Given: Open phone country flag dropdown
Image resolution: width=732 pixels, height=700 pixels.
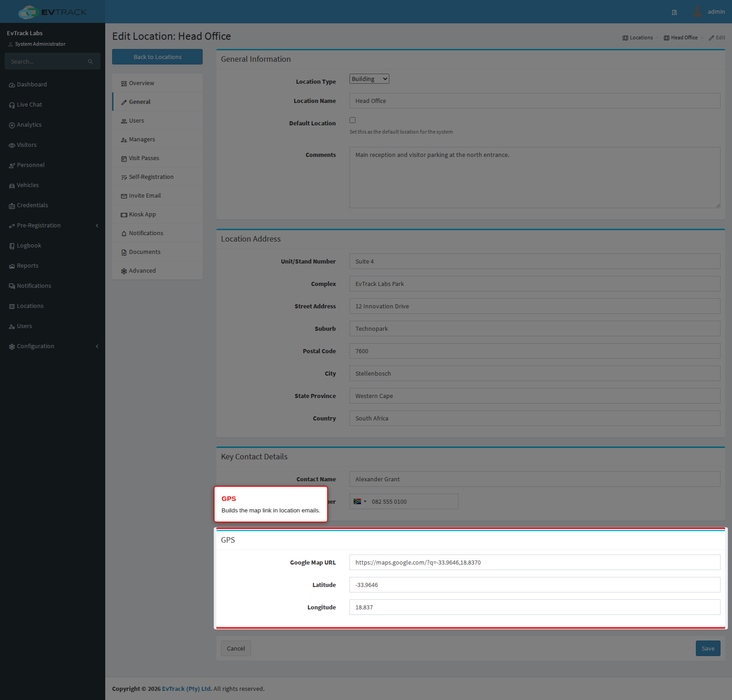Looking at the screenshot, I should click(x=360, y=501).
